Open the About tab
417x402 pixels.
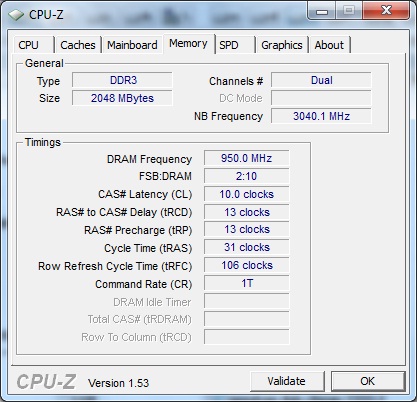329,45
